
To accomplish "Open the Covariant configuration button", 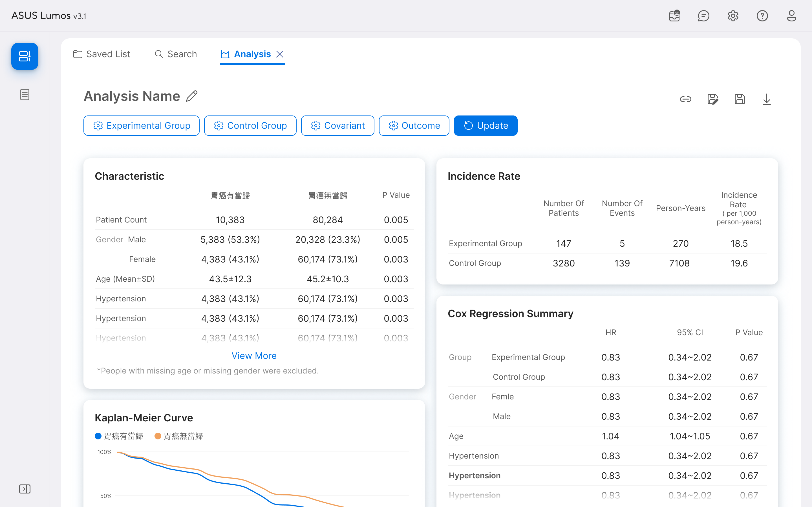I will point(337,126).
